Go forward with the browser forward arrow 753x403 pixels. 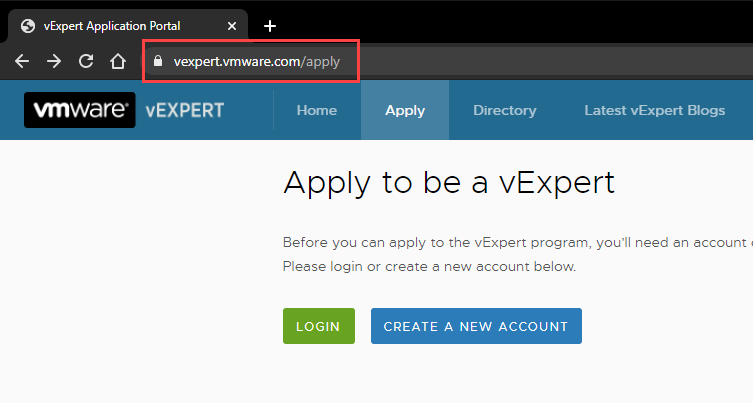(x=54, y=61)
